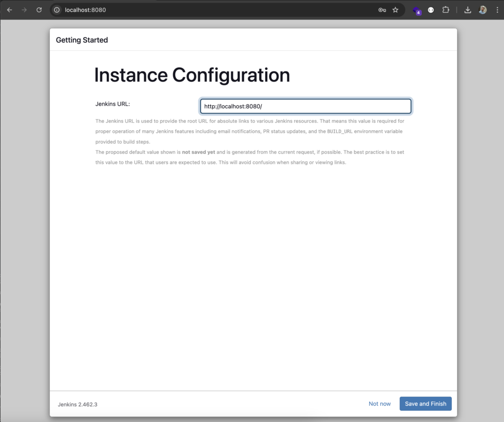Viewport: 504px width, 422px height.
Task: Click the Jenkins URL label
Action: point(113,104)
